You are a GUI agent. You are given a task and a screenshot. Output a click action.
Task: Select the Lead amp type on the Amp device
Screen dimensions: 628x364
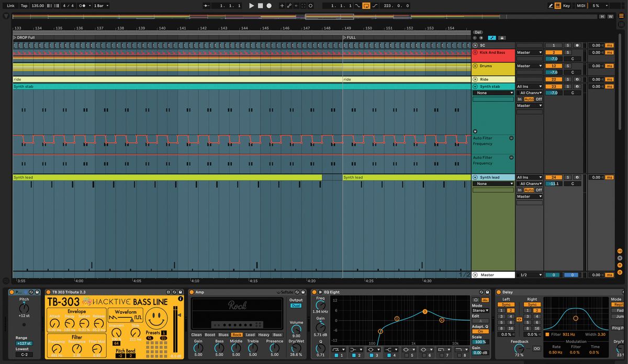250,335
